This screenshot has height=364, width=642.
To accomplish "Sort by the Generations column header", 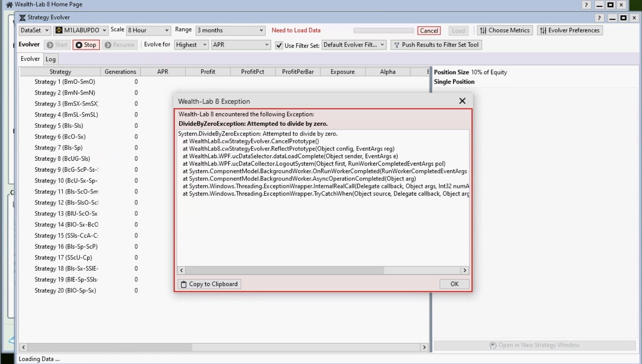I will (120, 72).
